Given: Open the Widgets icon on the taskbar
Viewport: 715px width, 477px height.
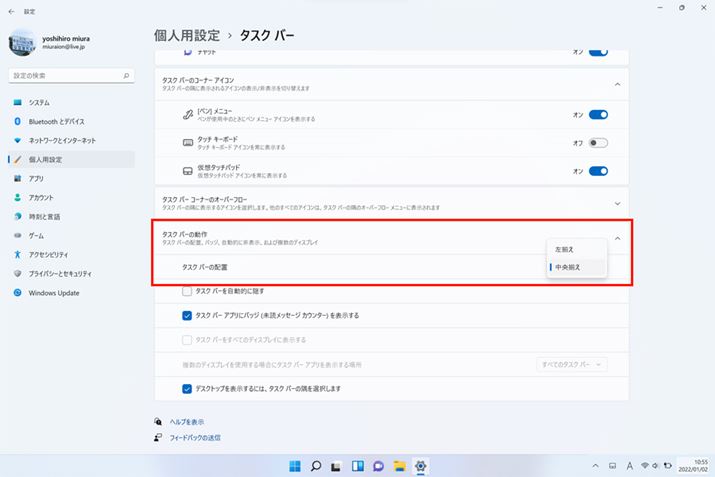Looking at the screenshot, I should coord(357,465).
